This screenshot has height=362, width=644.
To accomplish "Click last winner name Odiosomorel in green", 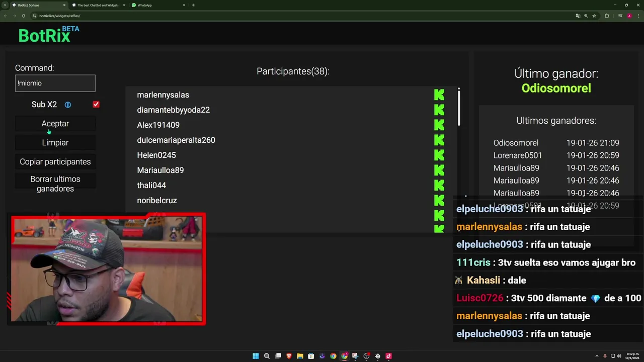I will pyautogui.click(x=556, y=88).
